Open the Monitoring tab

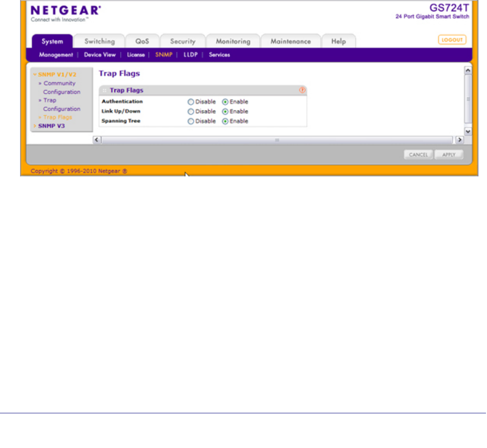233,41
